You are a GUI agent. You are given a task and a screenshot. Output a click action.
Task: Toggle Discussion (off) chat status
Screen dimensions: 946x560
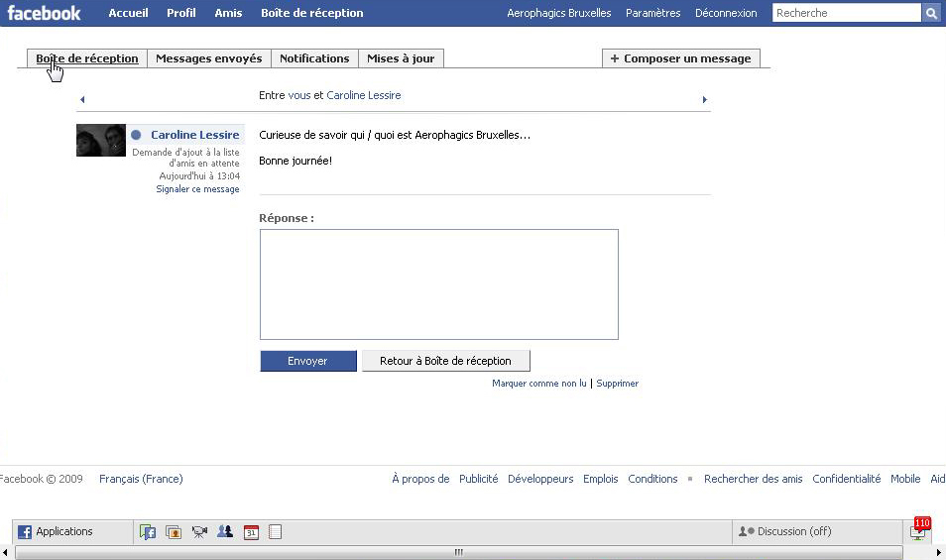pyautogui.click(x=785, y=532)
